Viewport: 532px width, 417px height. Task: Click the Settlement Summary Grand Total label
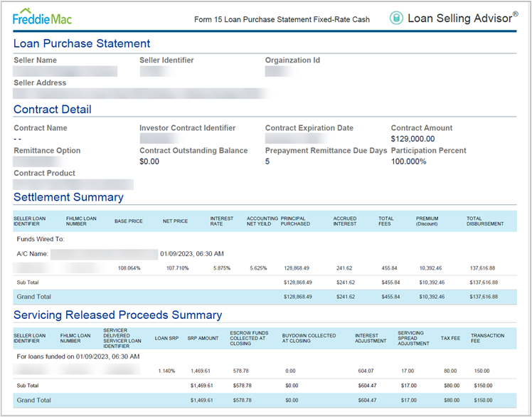coord(34,297)
